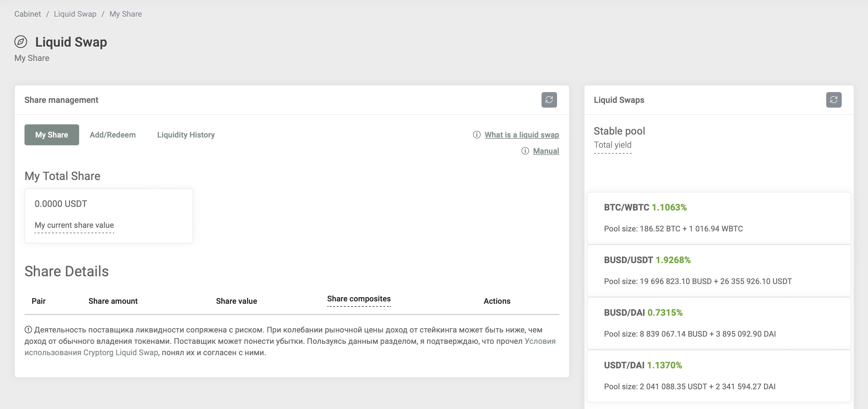The width and height of the screenshot is (868, 409).
Task: Click info icon next to What is a liquid swap
Action: pos(476,135)
